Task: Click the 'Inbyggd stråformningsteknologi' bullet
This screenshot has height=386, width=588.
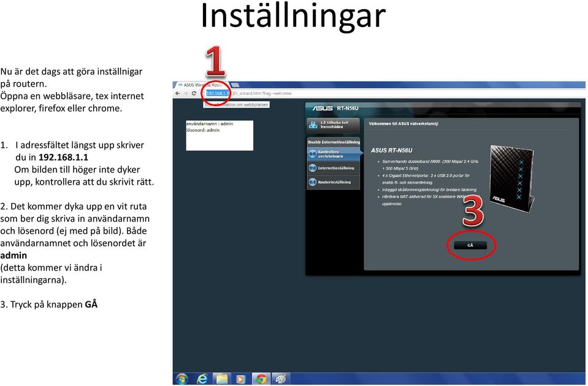Action: coord(429,190)
